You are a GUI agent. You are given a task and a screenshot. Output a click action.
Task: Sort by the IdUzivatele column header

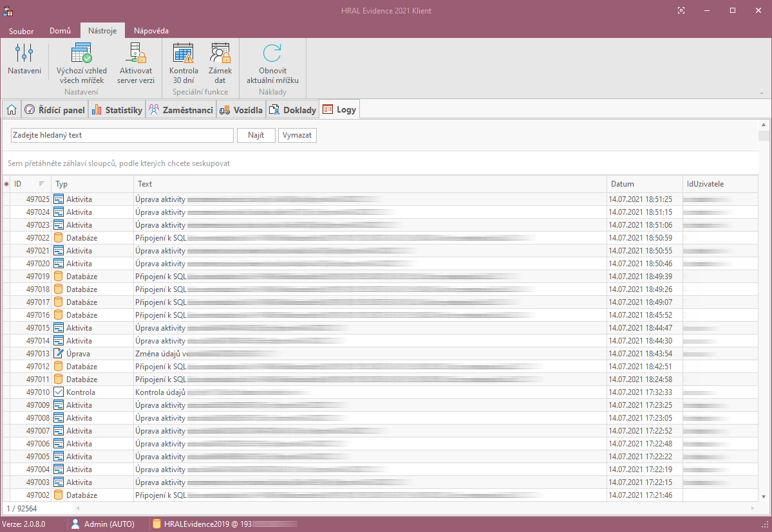(x=720, y=184)
